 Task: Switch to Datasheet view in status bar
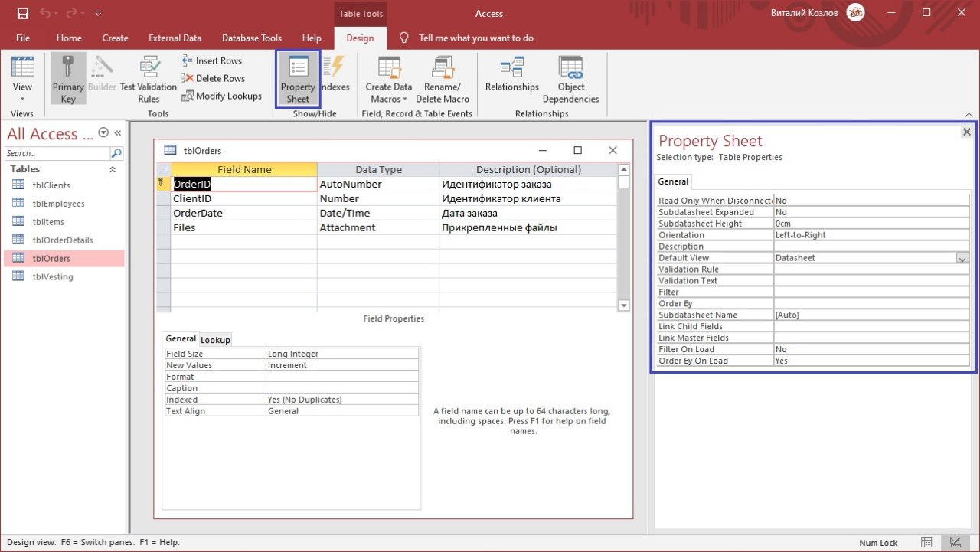pyautogui.click(x=926, y=542)
